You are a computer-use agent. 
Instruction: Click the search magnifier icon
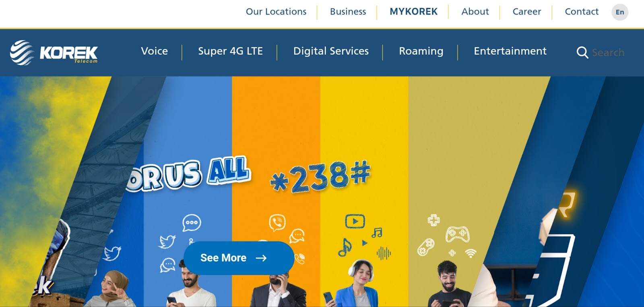click(582, 52)
